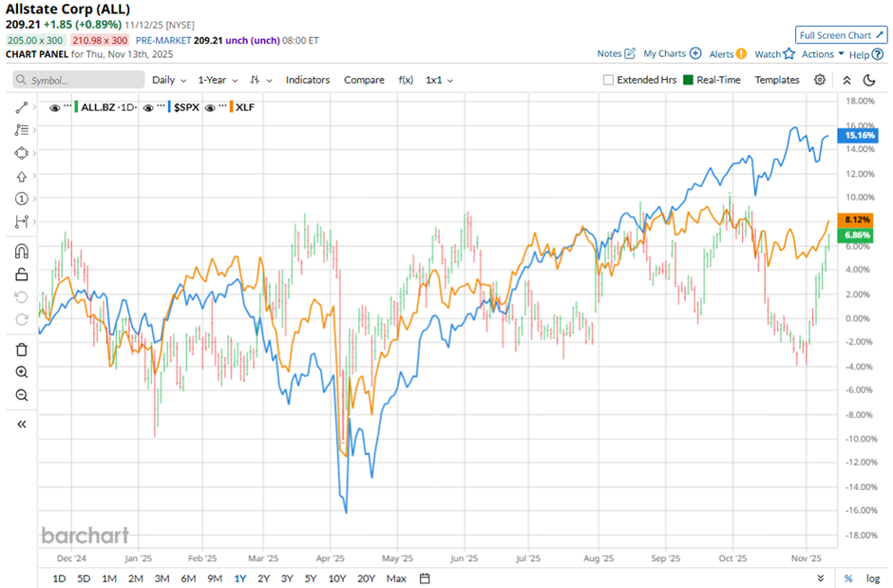Click the 15.16% price label
Image resolution: width=893 pixels, height=588 pixels.
click(x=858, y=136)
